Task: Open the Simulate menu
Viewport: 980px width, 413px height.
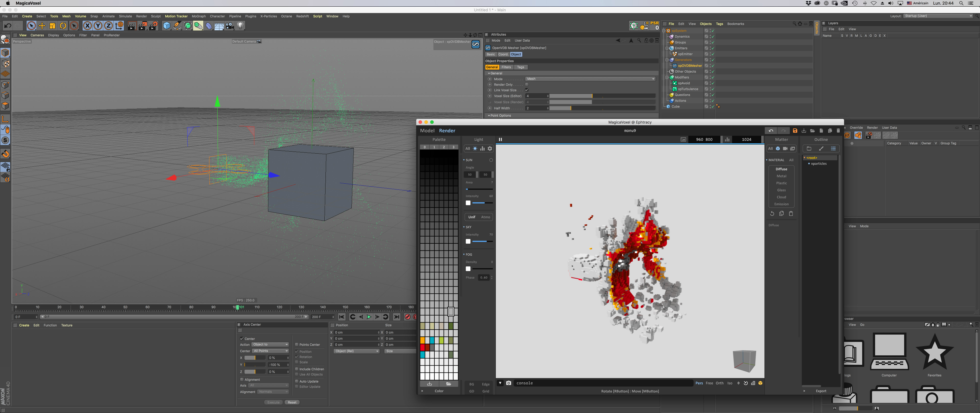Action: [x=125, y=16]
